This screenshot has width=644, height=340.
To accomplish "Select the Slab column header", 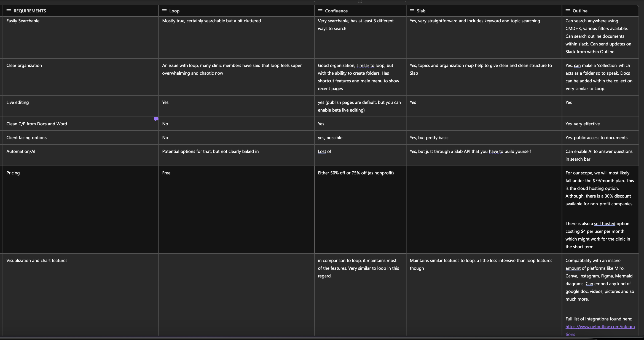I will (x=484, y=11).
